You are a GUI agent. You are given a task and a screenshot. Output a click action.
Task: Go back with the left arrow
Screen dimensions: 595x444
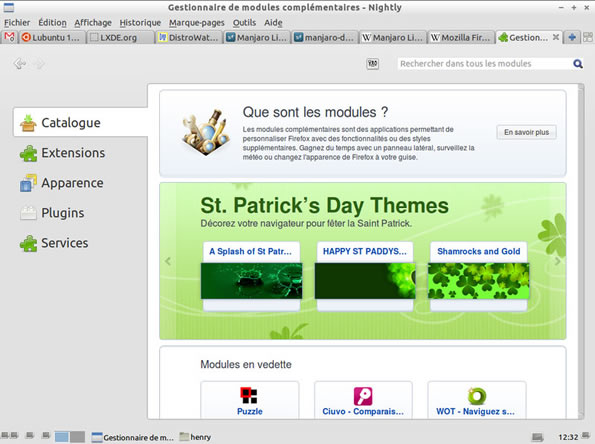point(19,63)
